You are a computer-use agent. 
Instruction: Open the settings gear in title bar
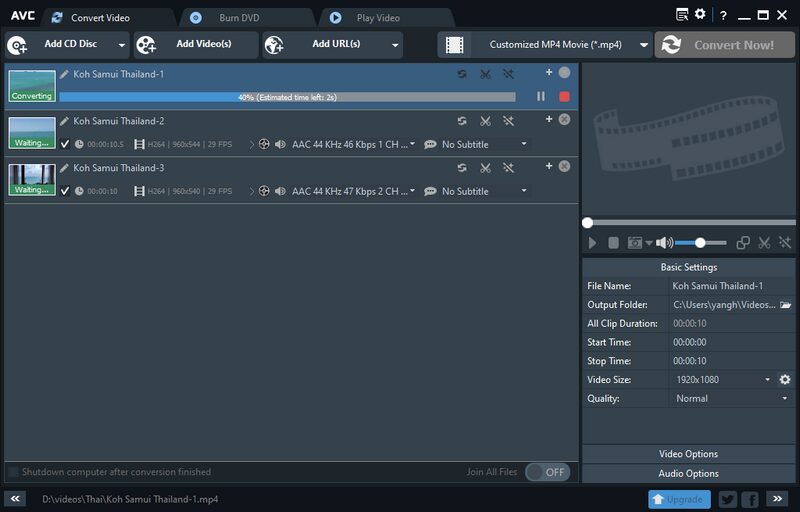pyautogui.click(x=700, y=15)
